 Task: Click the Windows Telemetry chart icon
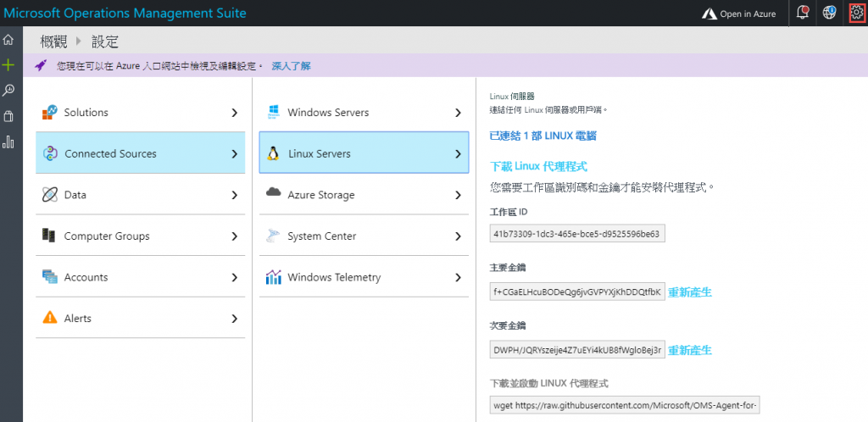[x=274, y=277]
